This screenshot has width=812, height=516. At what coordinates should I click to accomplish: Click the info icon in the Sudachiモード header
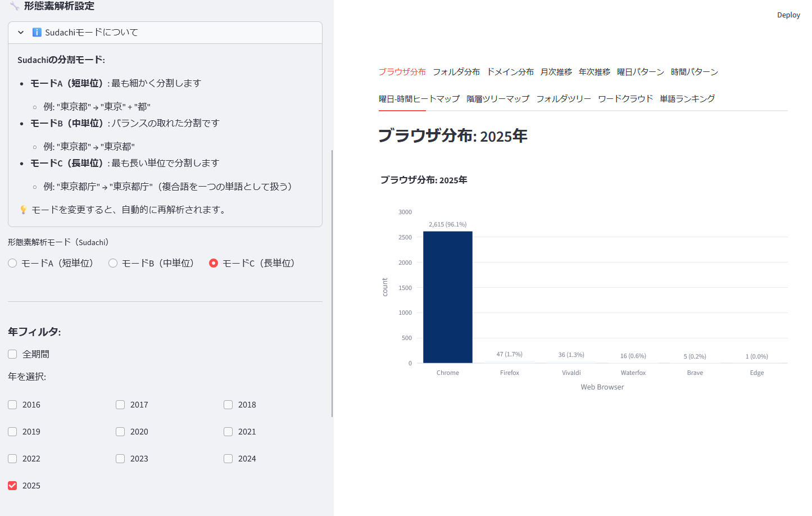[x=37, y=32]
